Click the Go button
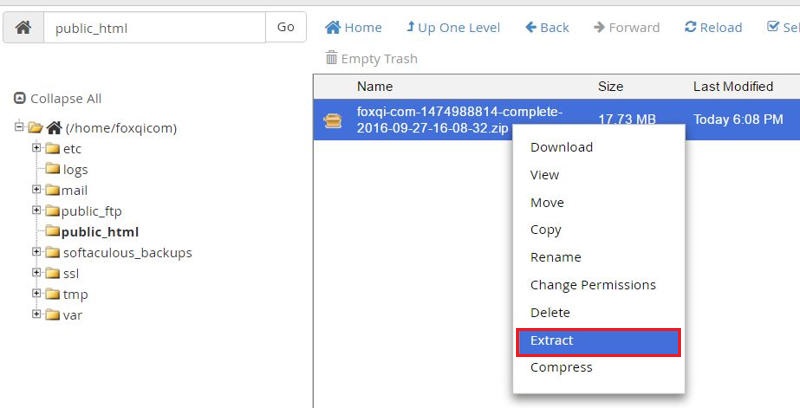This screenshot has height=408, width=800. pyautogui.click(x=286, y=28)
